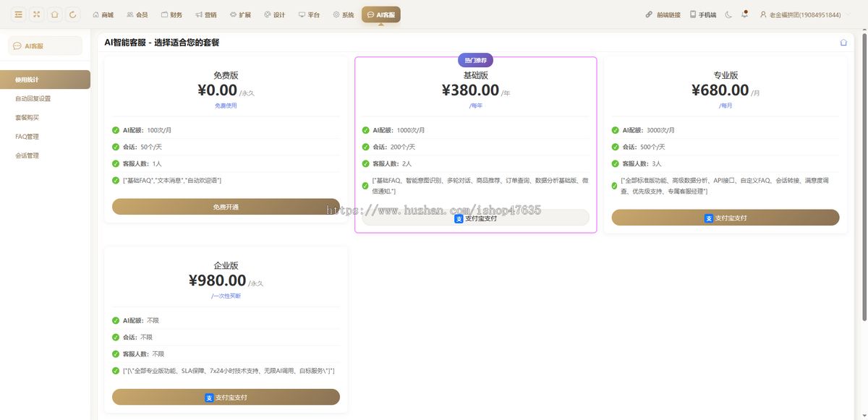Viewport: 868px width, 420px height.
Task: Click the 基础版 feature list text
Action: pos(480,186)
